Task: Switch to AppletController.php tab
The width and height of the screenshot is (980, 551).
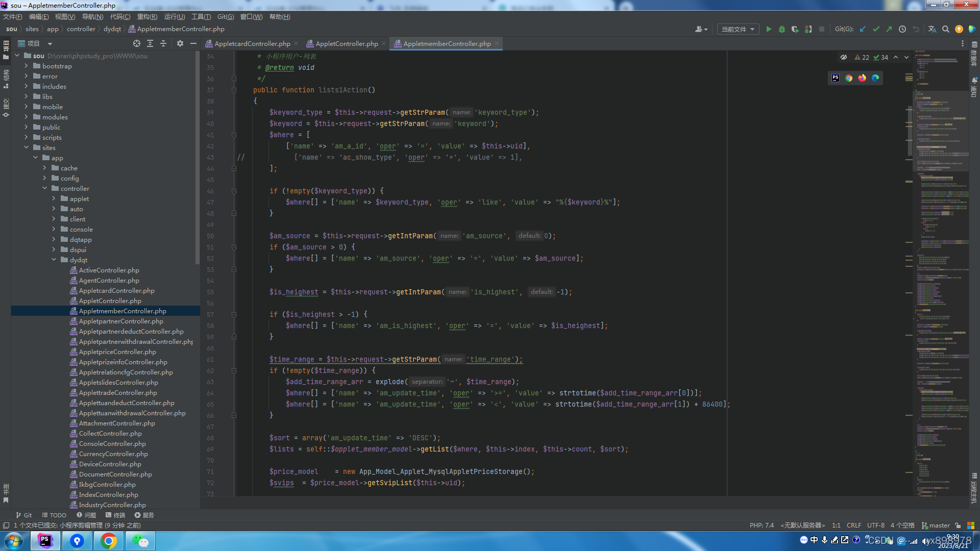Action: tap(346, 44)
